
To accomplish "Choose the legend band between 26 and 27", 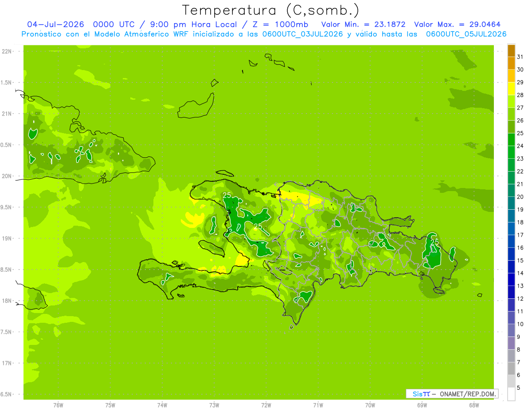I will [x=511, y=114].
